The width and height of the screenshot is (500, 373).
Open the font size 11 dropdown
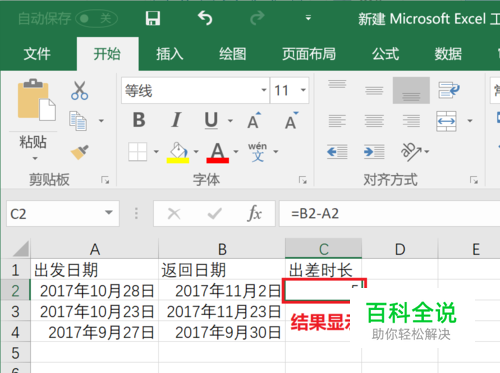(x=303, y=90)
